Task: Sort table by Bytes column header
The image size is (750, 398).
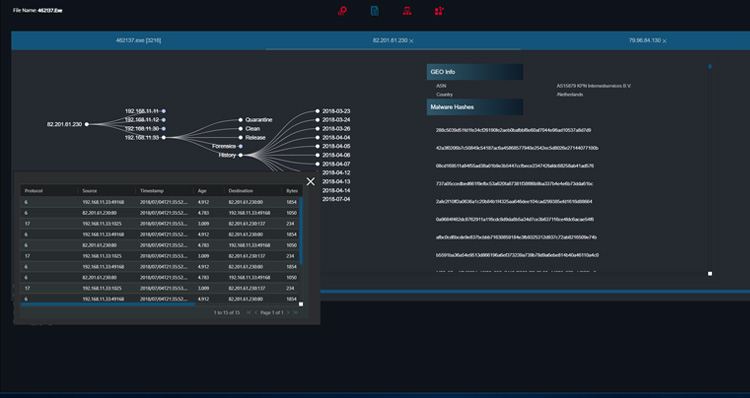Action: pos(292,191)
